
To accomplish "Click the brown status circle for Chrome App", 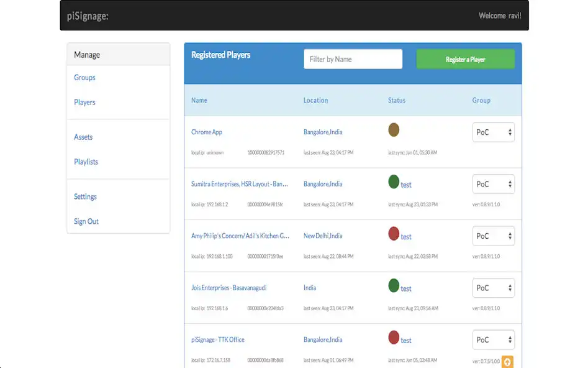I will point(394,130).
